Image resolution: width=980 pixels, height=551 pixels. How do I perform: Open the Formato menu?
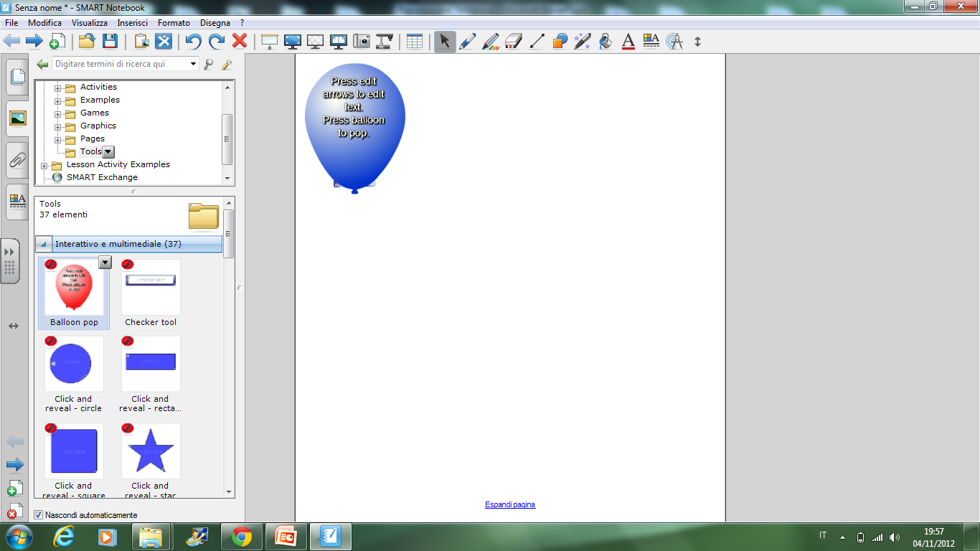click(174, 23)
